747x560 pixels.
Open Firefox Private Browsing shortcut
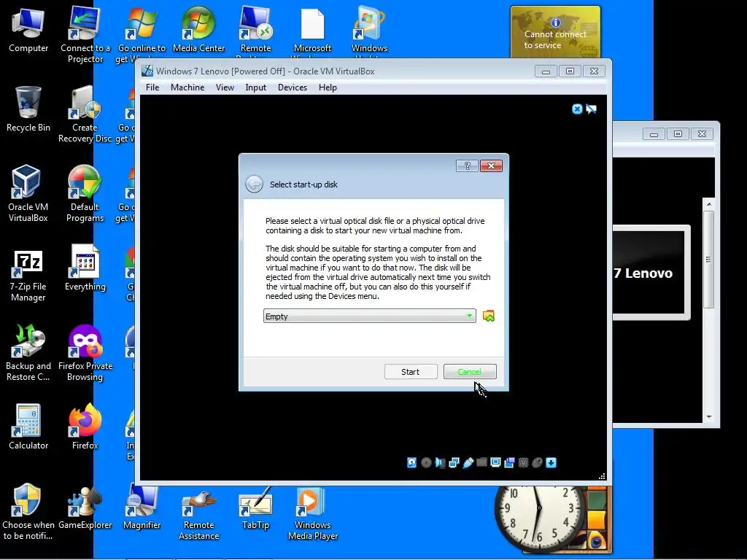(85, 353)
